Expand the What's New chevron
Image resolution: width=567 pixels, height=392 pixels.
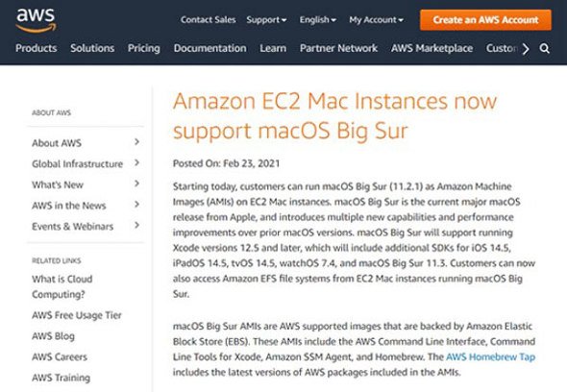coord(136,184)
